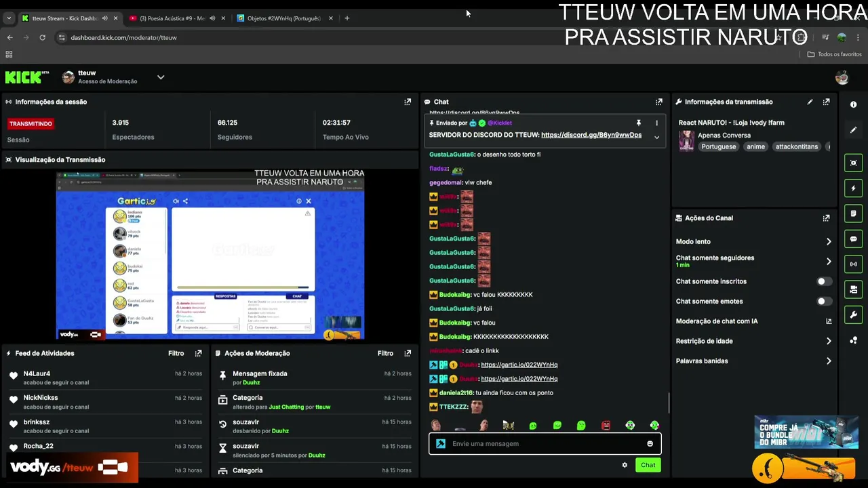Open Modo lento options arrow
The width and height of the screenshot is (868, 488).
click(x=829, y=241)
